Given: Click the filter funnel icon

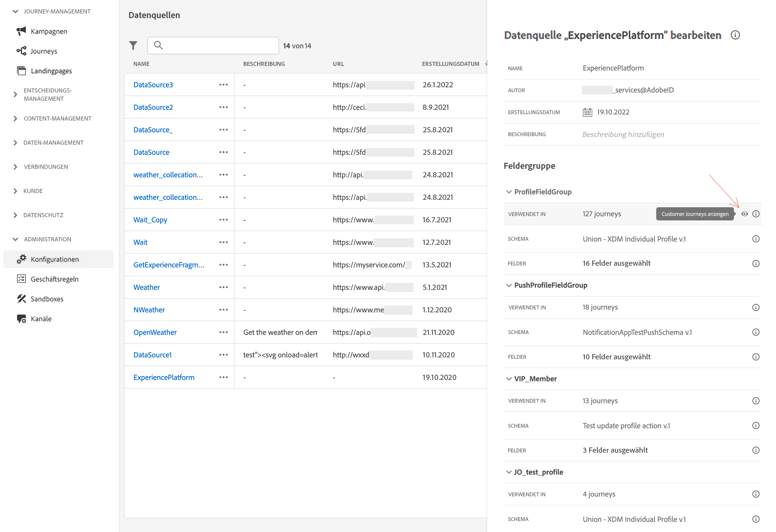Looking at the screenshot, I should 133,45.
